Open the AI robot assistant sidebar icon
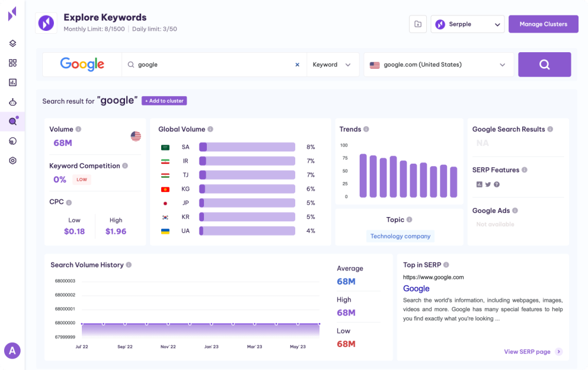 12,101
